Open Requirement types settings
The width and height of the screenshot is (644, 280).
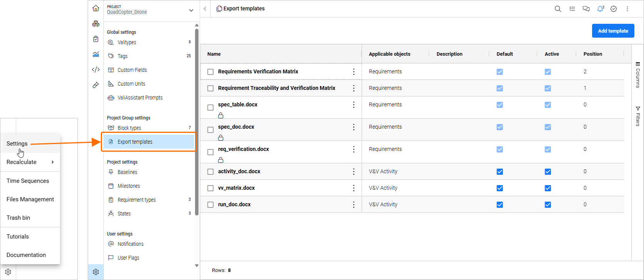coord(137,200)
